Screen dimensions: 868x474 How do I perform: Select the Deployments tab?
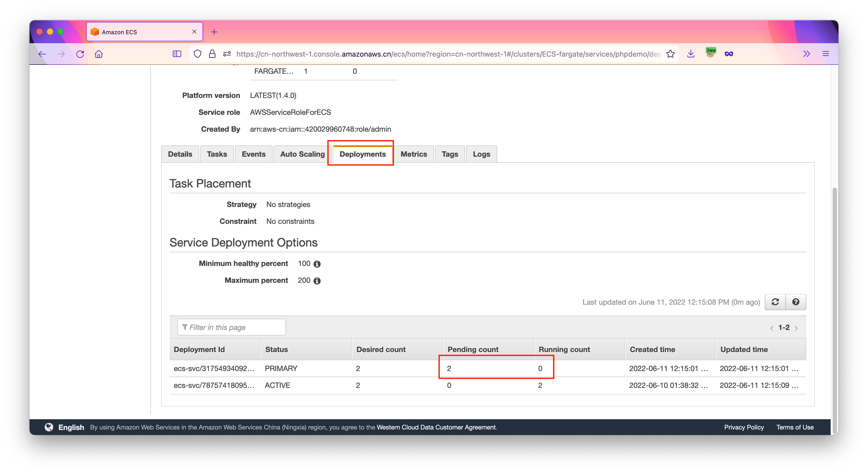363,154
